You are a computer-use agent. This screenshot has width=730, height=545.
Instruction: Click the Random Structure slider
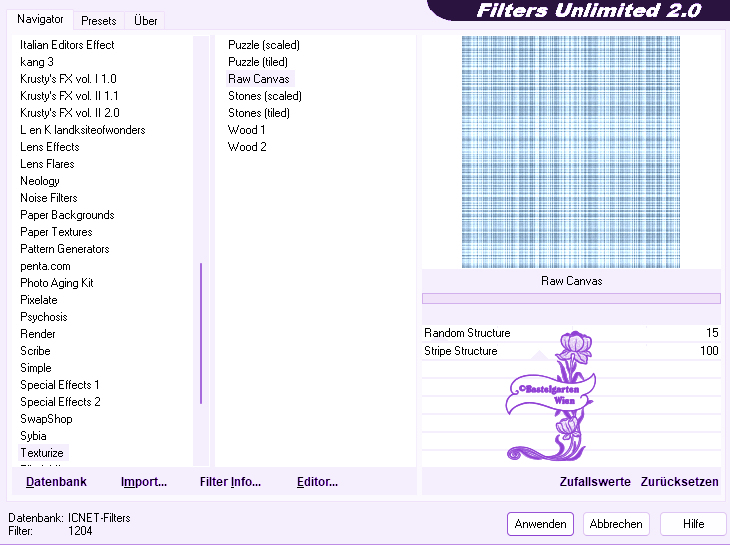point(571,333)
